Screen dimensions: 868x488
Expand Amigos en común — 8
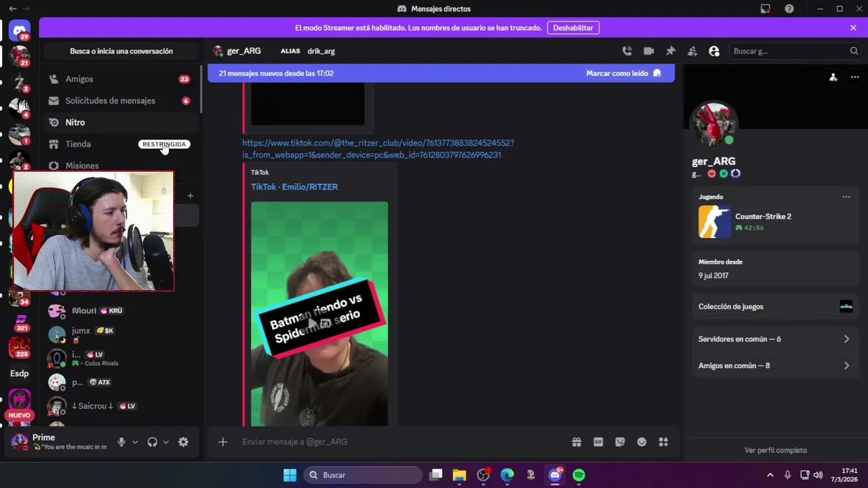pos(775,365)
